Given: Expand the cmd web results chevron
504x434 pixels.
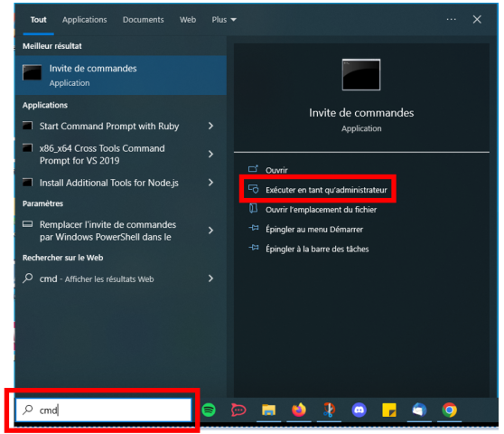Looking at the screenshot, I should 210,278.
